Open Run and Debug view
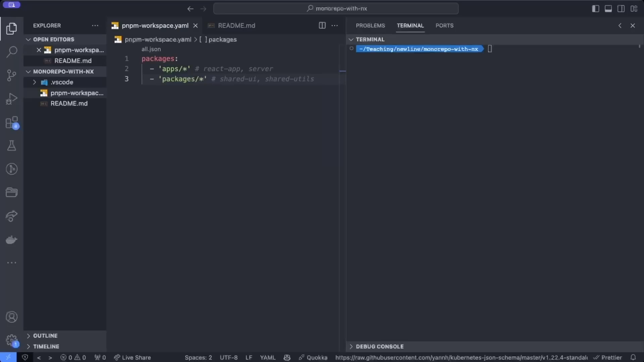644x362 pixels. coord(12,99)
